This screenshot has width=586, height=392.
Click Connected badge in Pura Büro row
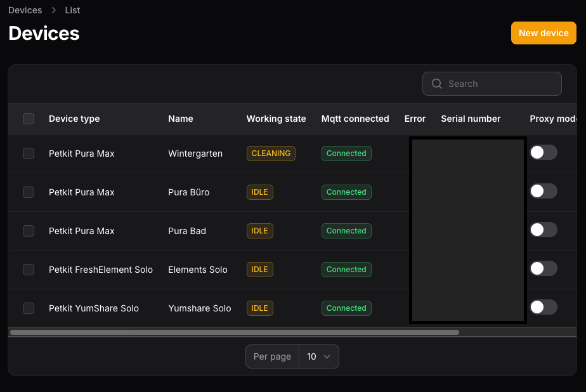tap(346, 192)
